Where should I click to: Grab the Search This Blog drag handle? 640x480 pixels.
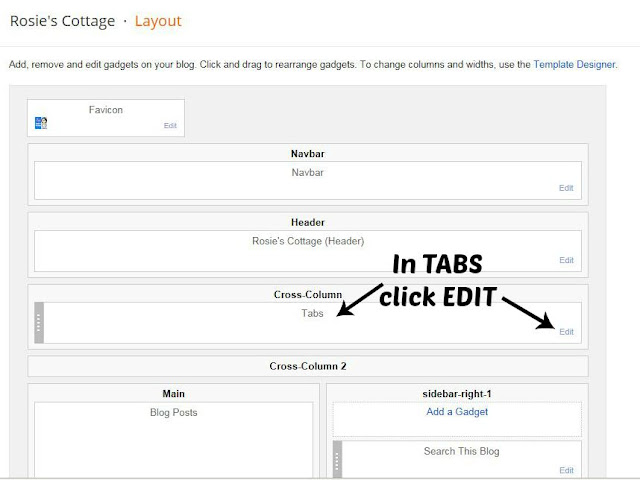point(337,459)
